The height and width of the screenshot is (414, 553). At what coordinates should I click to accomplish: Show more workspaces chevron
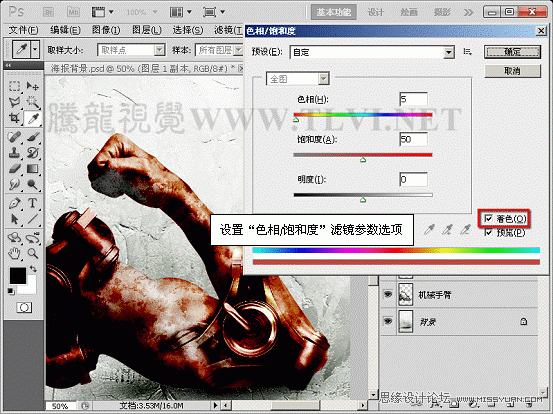[x=468, y=12]
